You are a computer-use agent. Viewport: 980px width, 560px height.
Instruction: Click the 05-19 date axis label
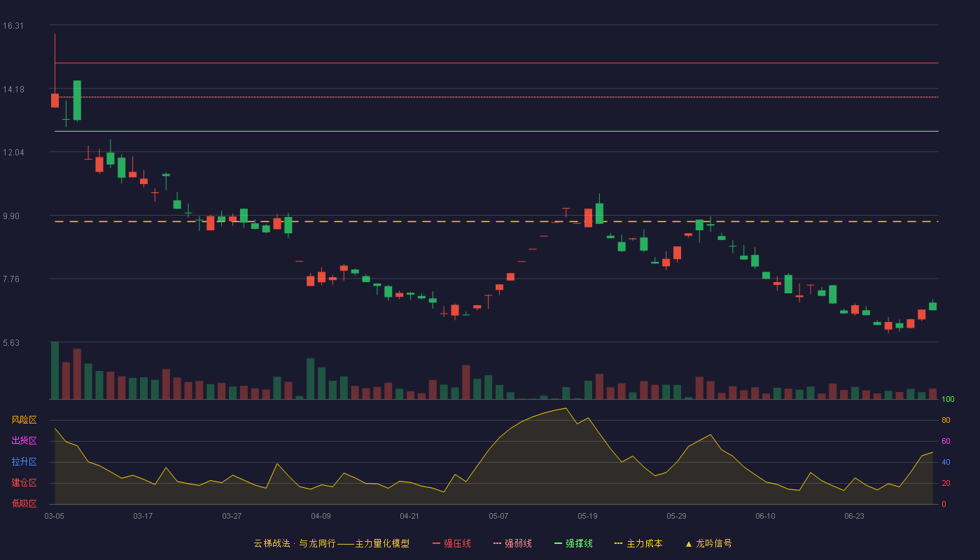tap(588, 516)
